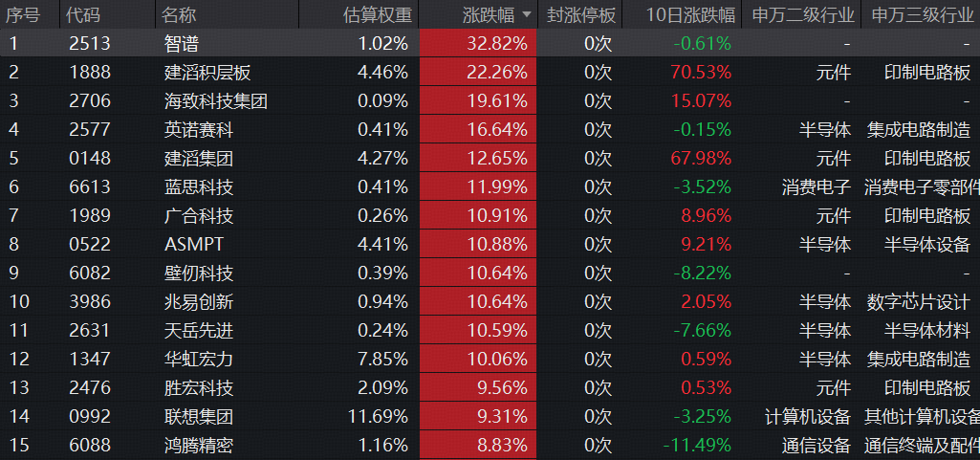Choose 天岳先进 from the list
980x460 pixels.
click(199, 330)
